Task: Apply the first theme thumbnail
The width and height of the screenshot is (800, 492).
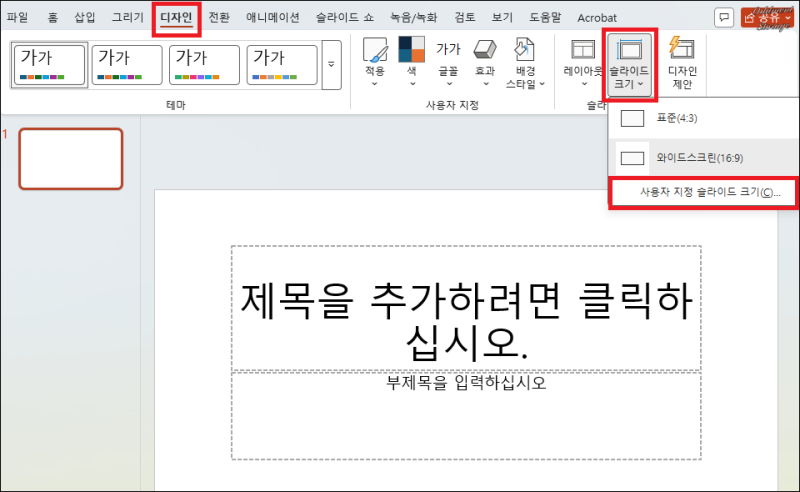Action: click(x=49, y=65)
